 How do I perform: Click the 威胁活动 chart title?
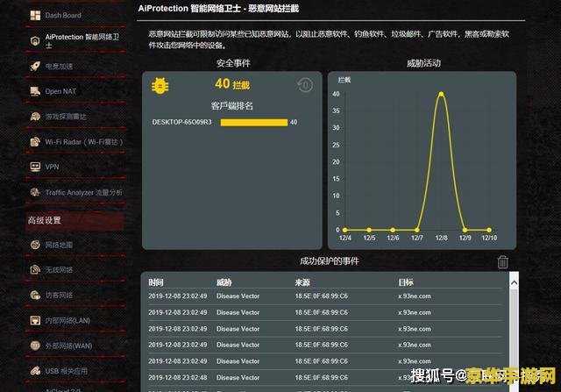423,63
